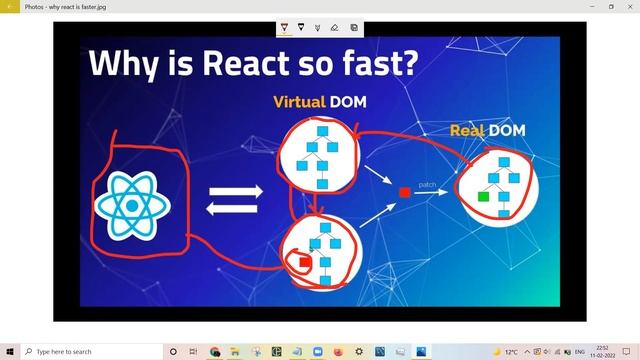Open the volume control in tray
This screenshot has width=640, height=360.
click(x=547, y=352)
